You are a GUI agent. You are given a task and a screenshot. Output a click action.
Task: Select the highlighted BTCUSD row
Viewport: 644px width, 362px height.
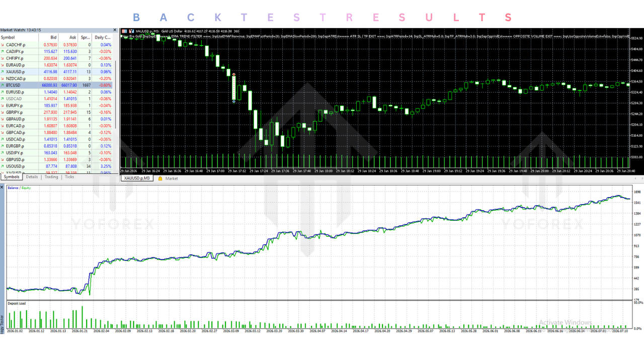[x=56, y=85]
